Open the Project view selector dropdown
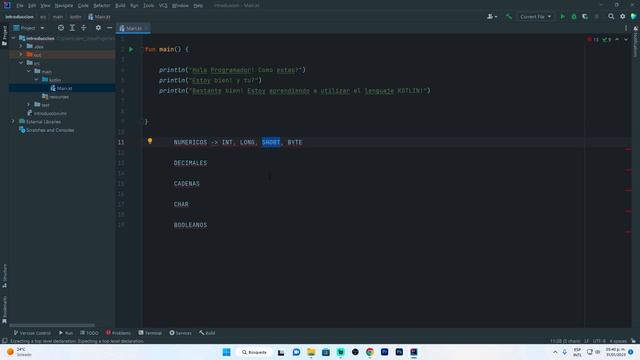The image size is (640, 360). click(29, 28)
